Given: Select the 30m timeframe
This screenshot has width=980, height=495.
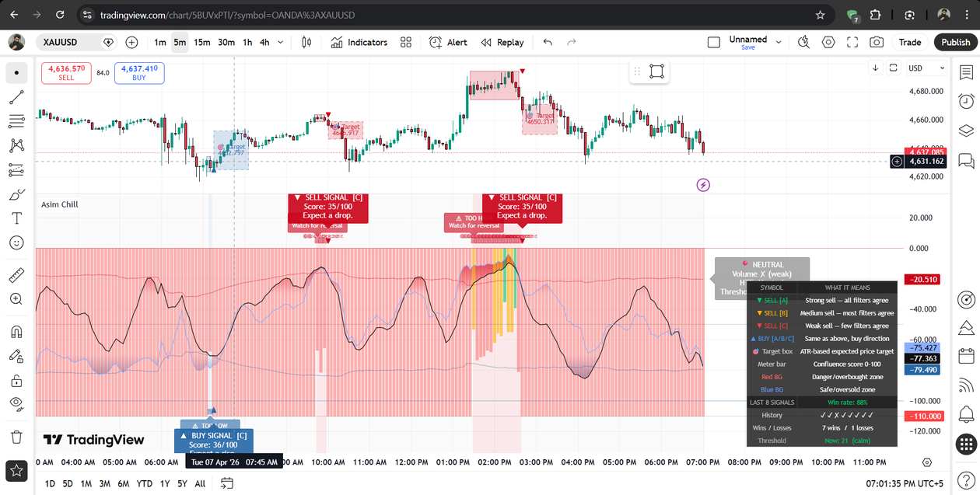Looking at the screenshot, I should (x=226, y=42).
